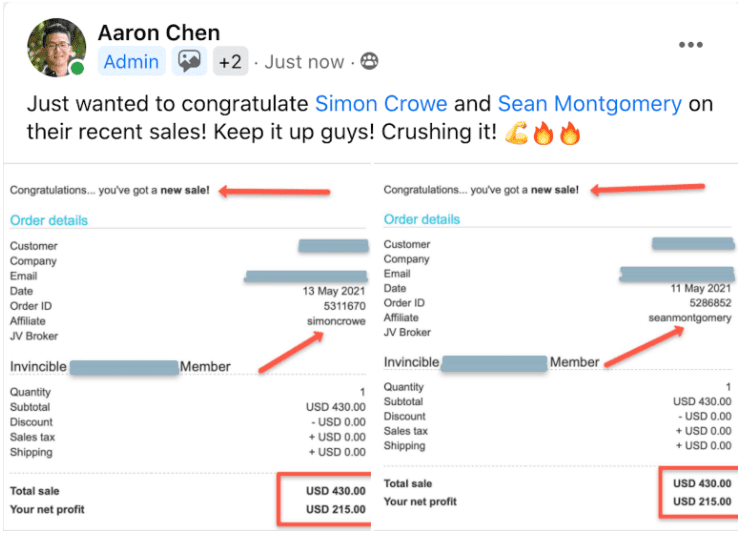Click the green online status dot
The height and width of the screenshot is (533, 742).
coord(78,68)
